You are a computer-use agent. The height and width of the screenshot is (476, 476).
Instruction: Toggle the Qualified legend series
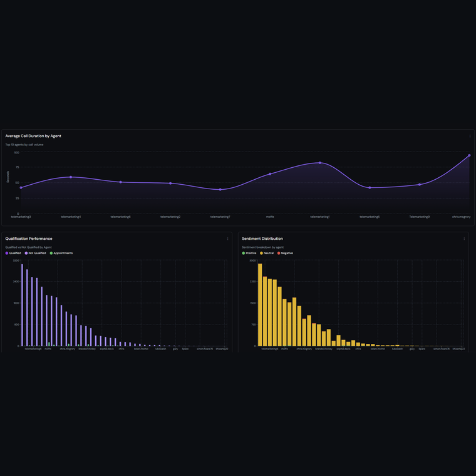(13, 253)
